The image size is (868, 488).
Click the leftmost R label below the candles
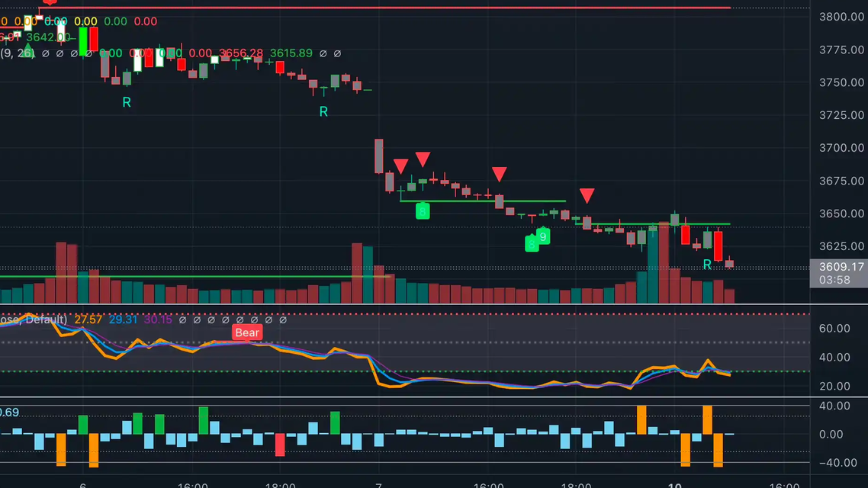127,102
